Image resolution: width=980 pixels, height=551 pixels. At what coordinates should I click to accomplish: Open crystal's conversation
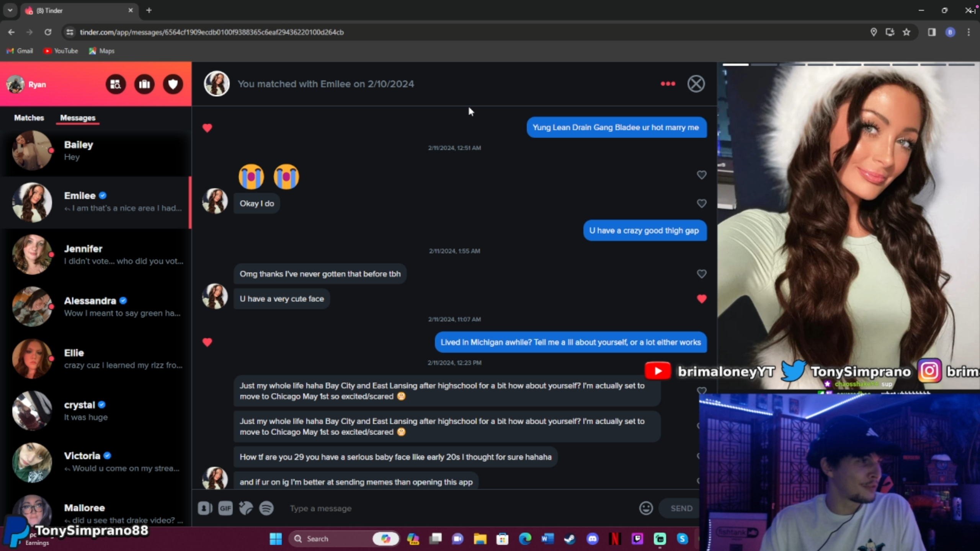click(x=96, y=411)
